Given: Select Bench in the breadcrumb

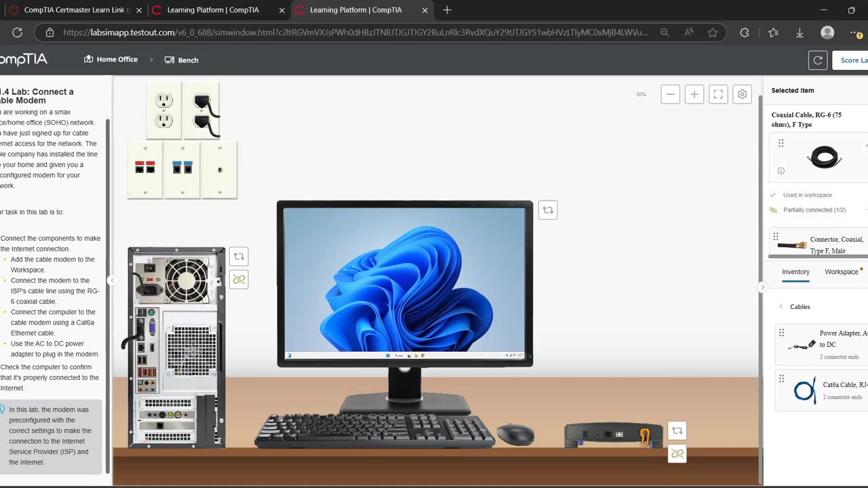Looking at the screenshot, I should point(182,60).
